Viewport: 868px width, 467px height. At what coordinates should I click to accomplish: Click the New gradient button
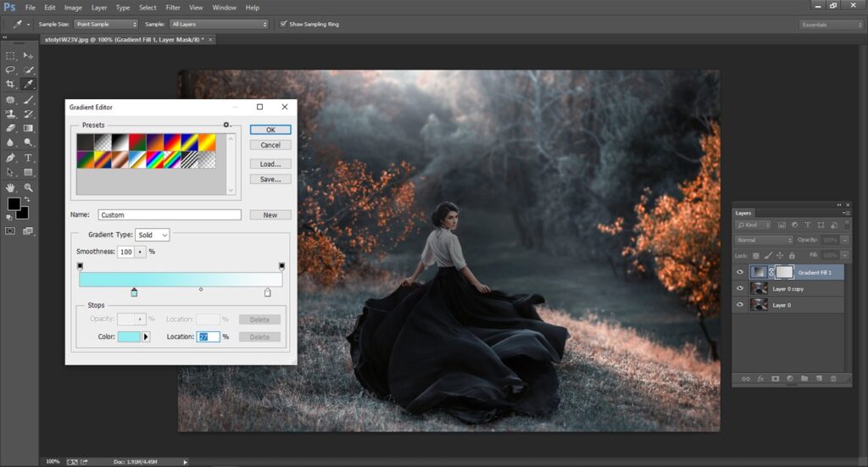point(270,214)
